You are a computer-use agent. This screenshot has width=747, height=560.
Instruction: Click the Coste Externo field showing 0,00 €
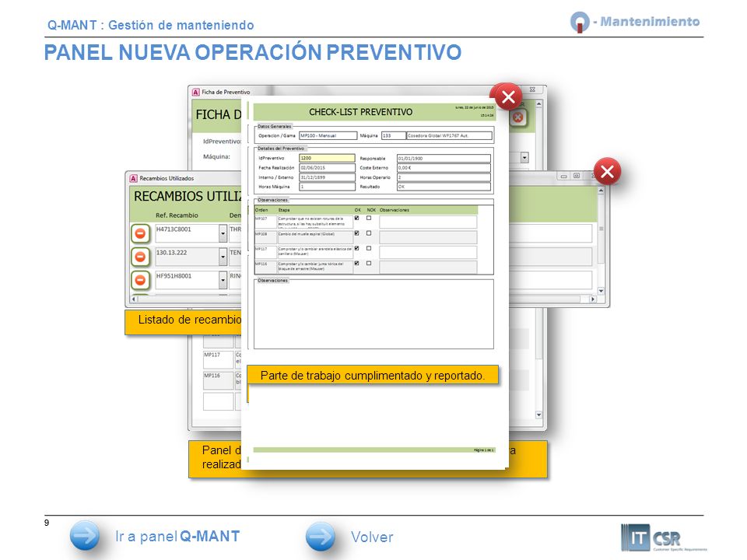pyautogui.click(x=444, y=168)
